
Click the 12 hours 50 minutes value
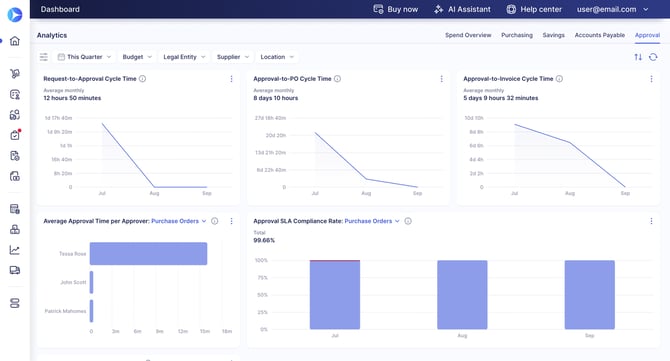(x=72, y=98)
